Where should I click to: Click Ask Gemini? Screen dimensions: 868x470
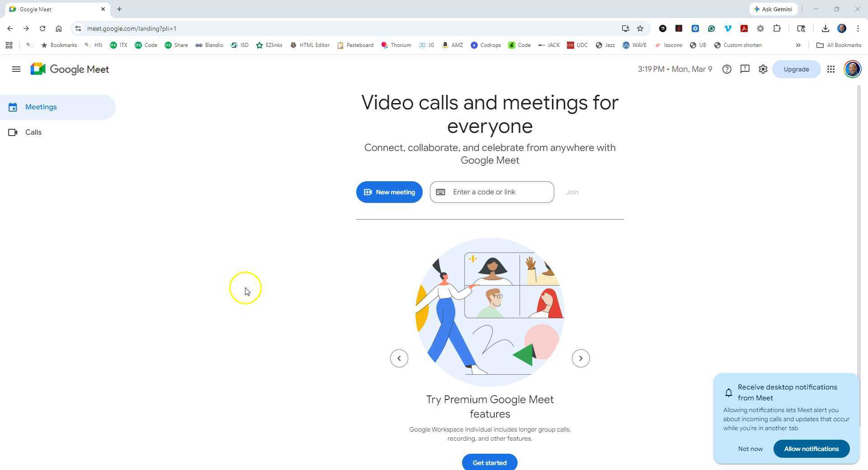773,9
